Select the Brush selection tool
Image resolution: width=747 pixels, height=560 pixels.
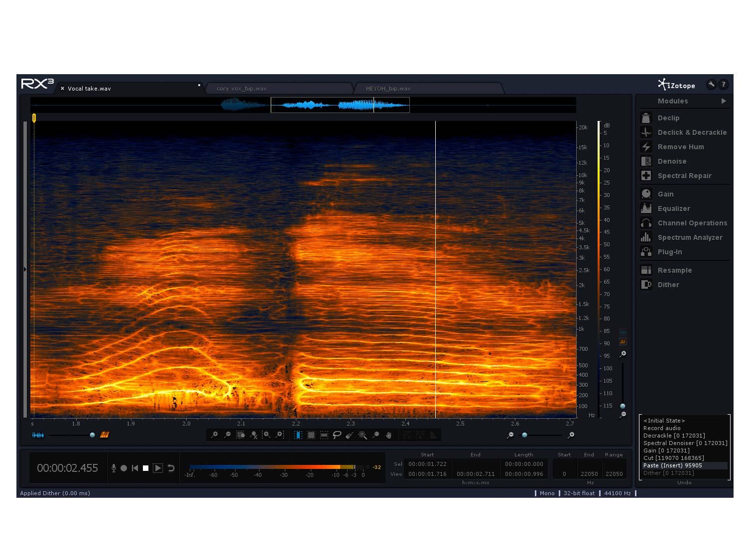[350, 435]
